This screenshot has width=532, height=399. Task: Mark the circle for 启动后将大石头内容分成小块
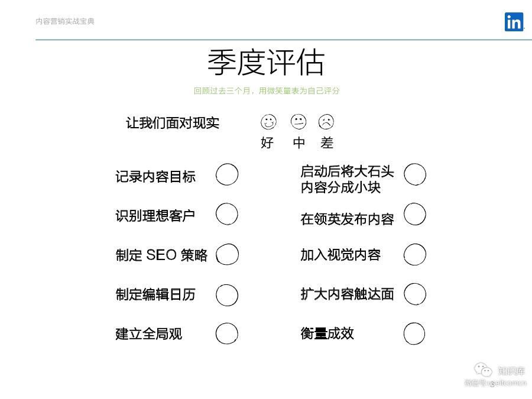pyautogui.click(x=415, y=175)
